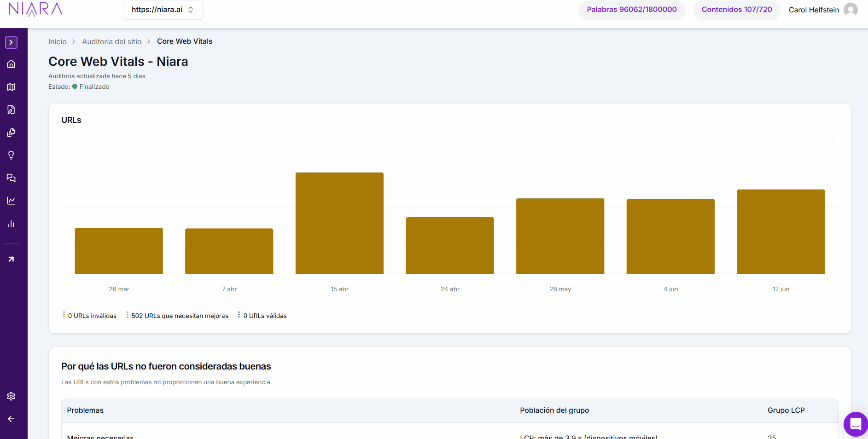Go to Auditoría del sitio breadcrumb

[x=112, y=41]
